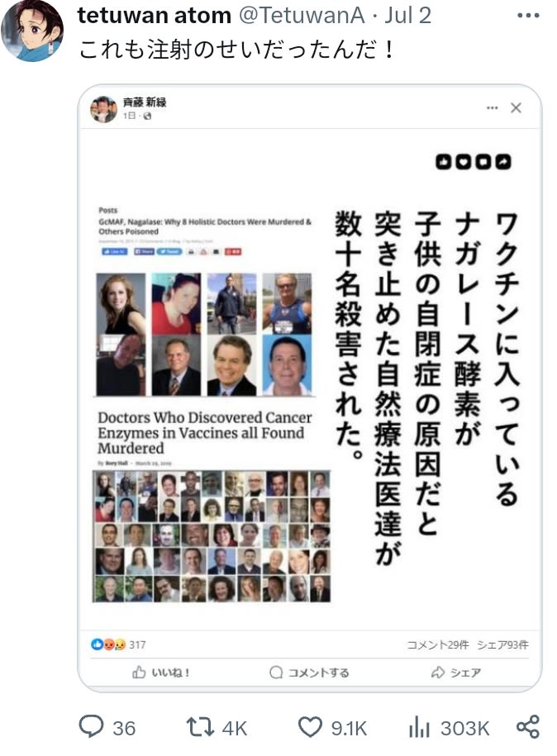Click the いいね！ like button
The height and width of the screenshot is (756, 557).
[161, 672]
